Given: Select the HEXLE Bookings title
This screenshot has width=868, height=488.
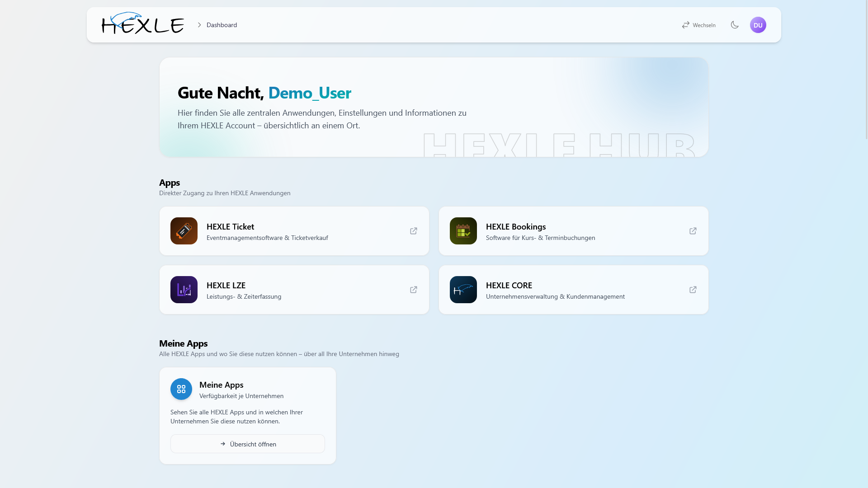Looking at the screenshot, I should 516,226.
